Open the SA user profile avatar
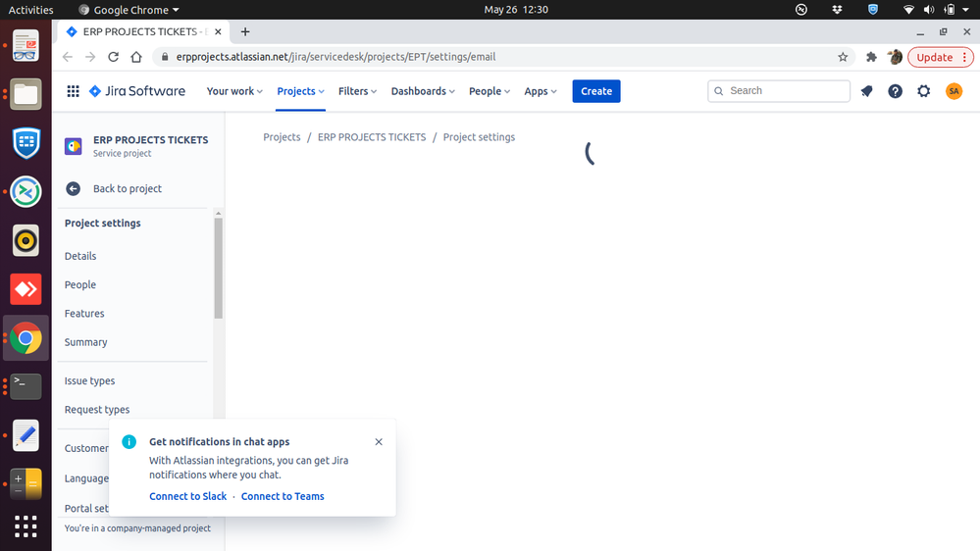980x551 pixels. pyautogui.click(x=954, y=91)
